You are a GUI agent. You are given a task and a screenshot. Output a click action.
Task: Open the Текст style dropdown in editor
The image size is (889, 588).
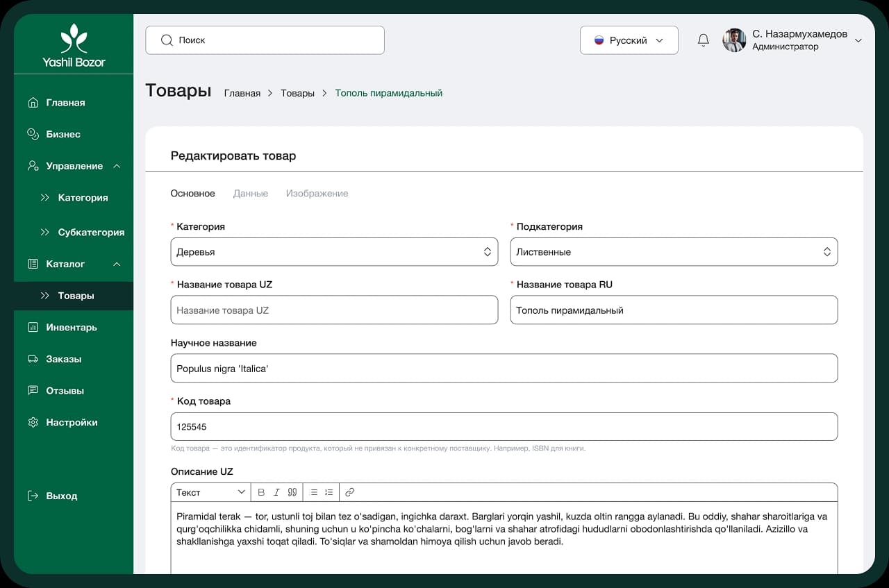210,492
